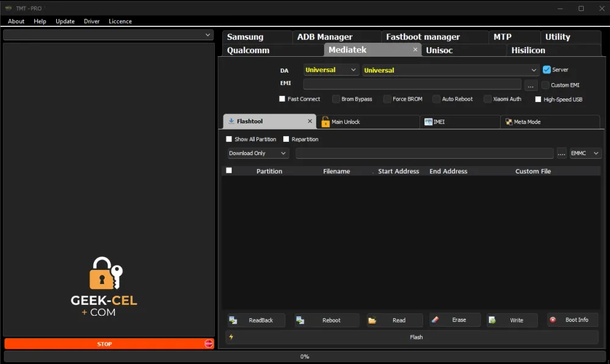Switch to the IMEI sub-tab
610x364 pixels.
[460, 122]
